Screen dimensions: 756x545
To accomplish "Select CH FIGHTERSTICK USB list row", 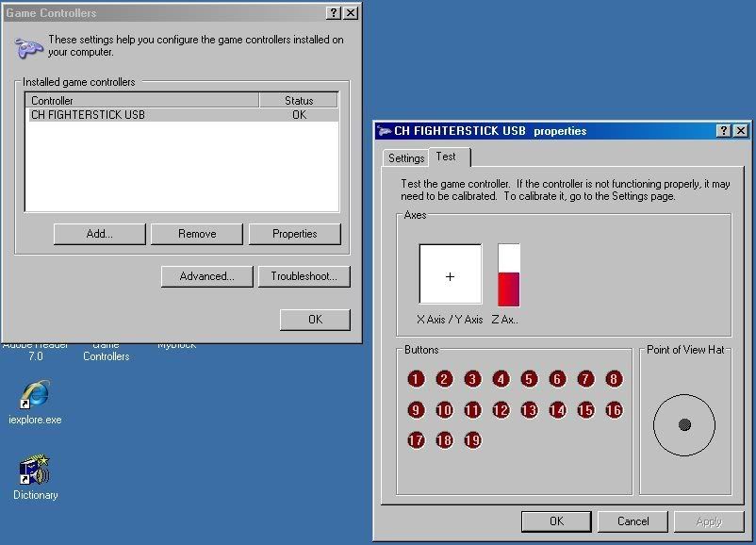I will [x=182, y=115].
